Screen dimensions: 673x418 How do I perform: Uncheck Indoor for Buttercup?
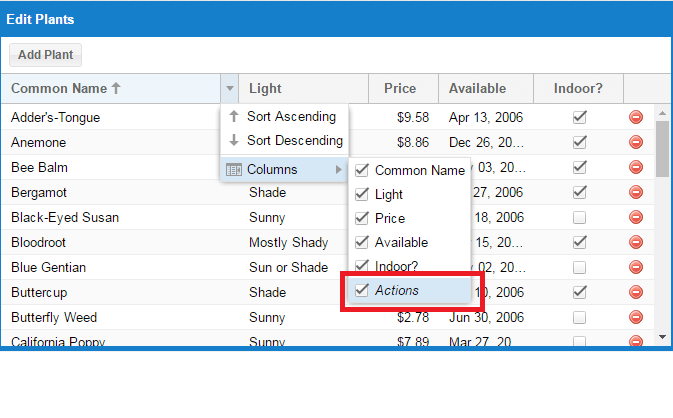[x=579, y=292]
